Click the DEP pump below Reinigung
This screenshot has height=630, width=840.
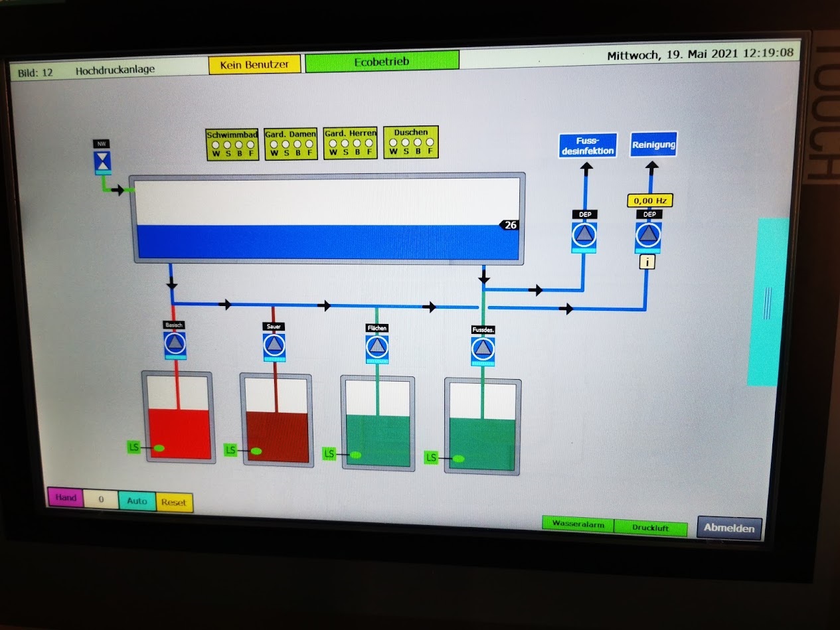pos(648,235)
